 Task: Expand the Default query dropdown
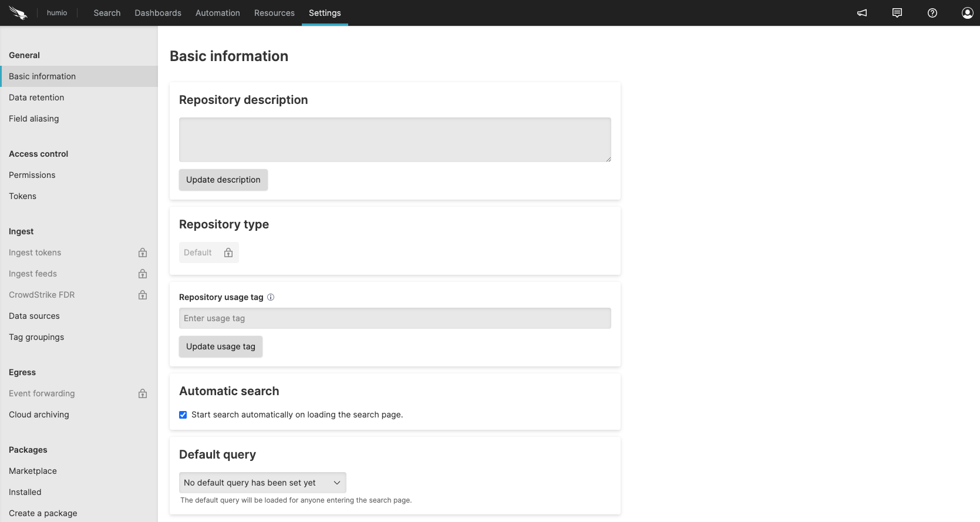coord(262,483)
